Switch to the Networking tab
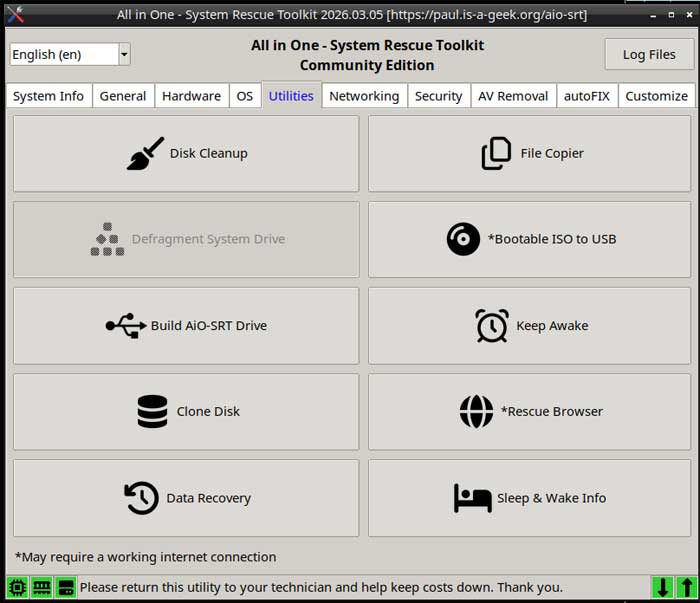This screenshot has height=603, width=700. tap(364, 96)
